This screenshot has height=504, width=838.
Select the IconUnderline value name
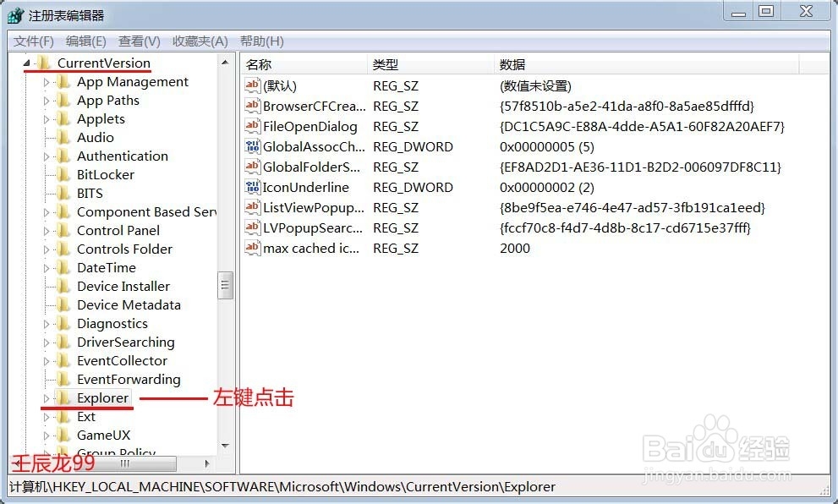coord(306,188)
